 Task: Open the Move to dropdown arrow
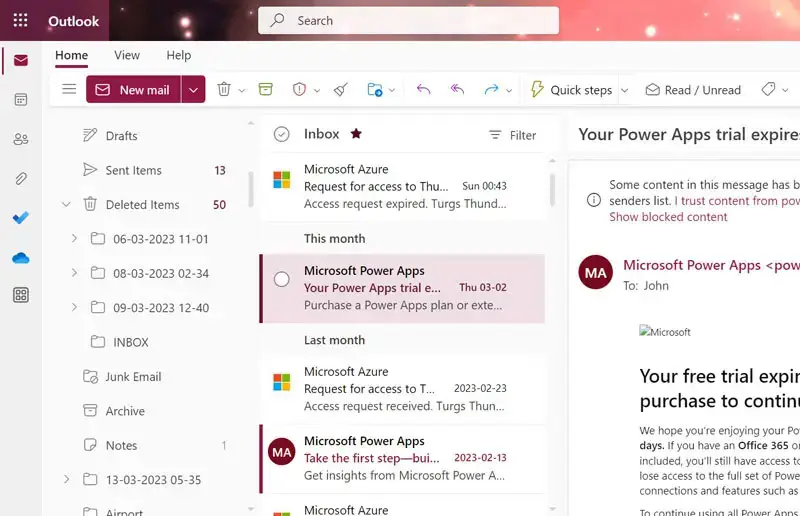click(x=392, y=90)
